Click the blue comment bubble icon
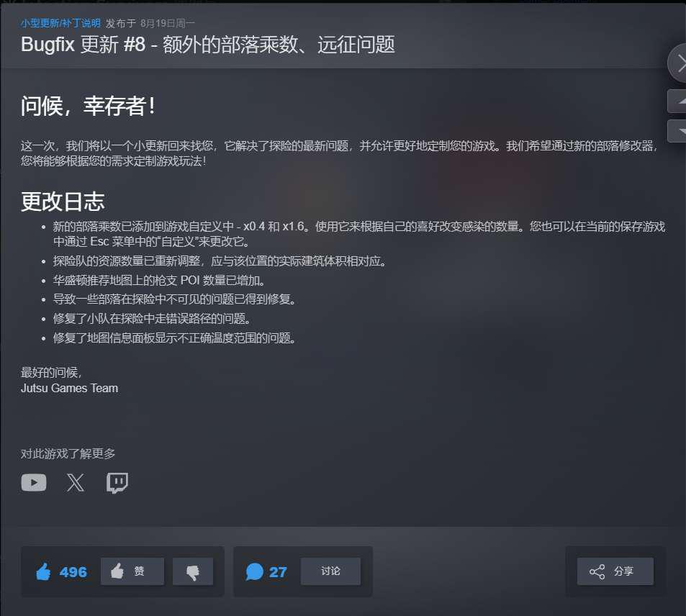The width and height of the screenshot is (686, 616). coord(255,571)
